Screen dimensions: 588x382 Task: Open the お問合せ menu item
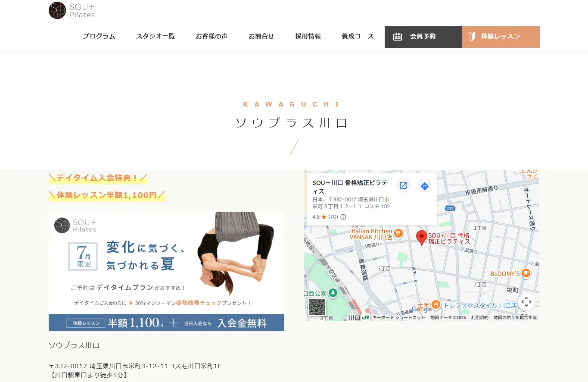[261, 37]
